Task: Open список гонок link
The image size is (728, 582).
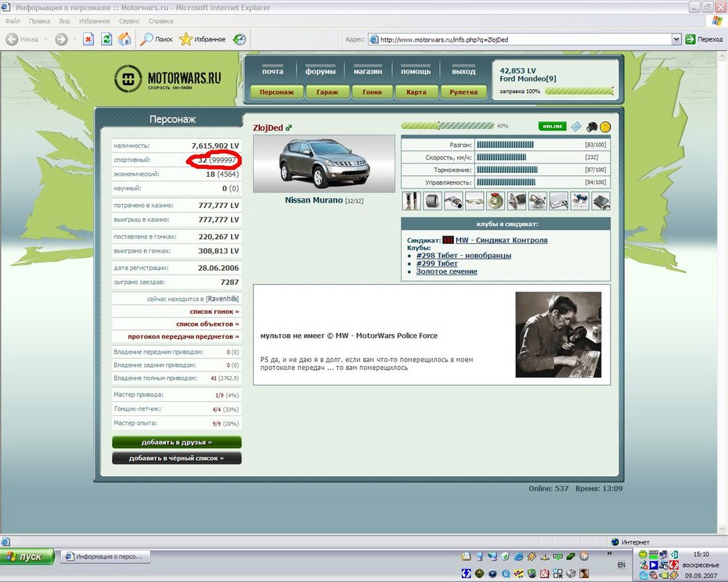Action: click(214, 311)
